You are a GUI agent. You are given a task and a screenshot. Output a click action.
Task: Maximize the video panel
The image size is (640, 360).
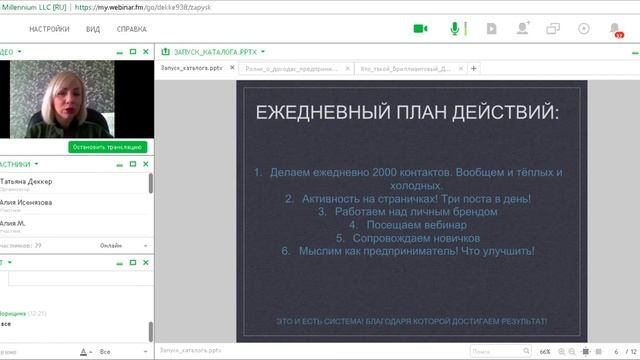coord(133,52)
